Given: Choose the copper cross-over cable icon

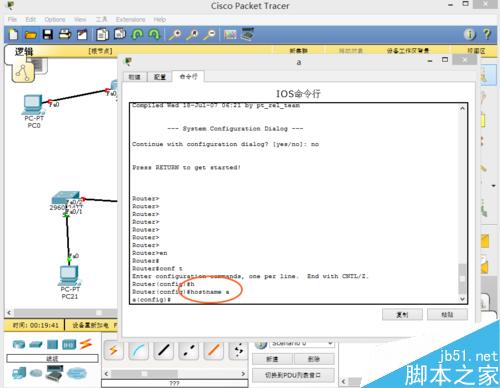Looking at the screenshot, I should click(x=189, y=350).
